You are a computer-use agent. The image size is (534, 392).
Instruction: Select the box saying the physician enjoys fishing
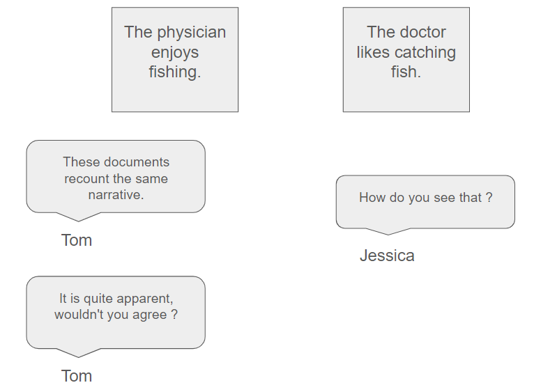point(175,60)
